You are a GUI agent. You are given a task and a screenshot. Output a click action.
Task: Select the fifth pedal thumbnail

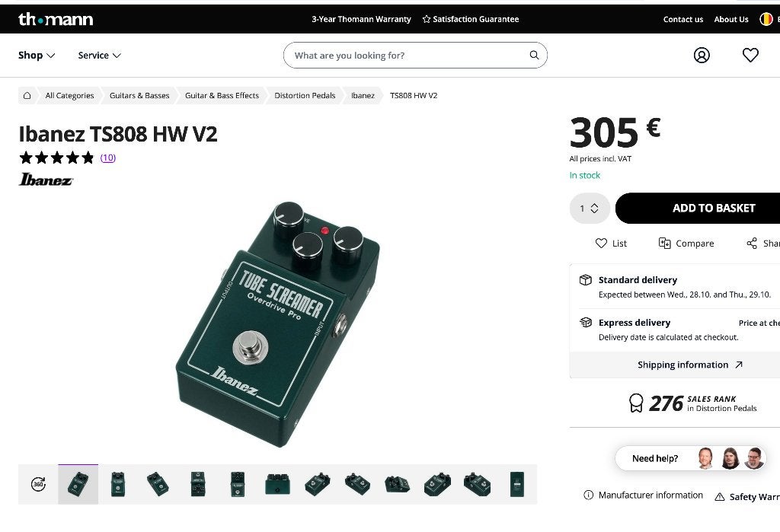[238, 484]
